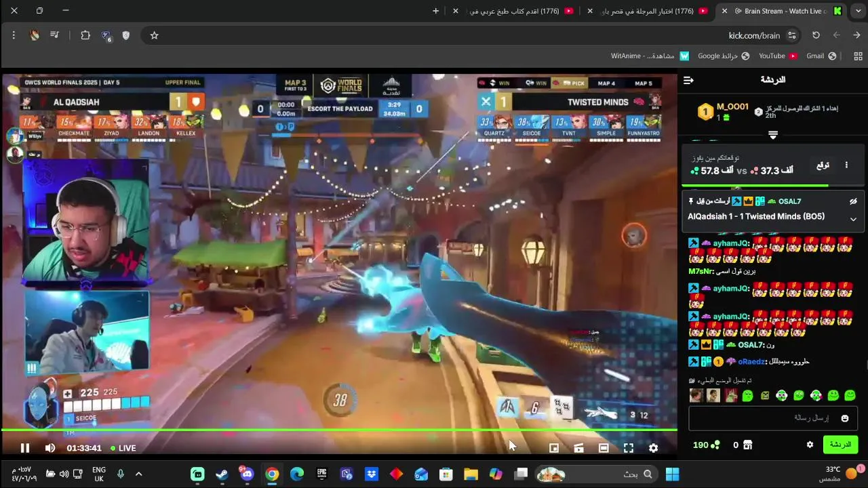Screen dimensions: 868x488
Task: Open weather widget 33°C
Action: pos(841,474)
